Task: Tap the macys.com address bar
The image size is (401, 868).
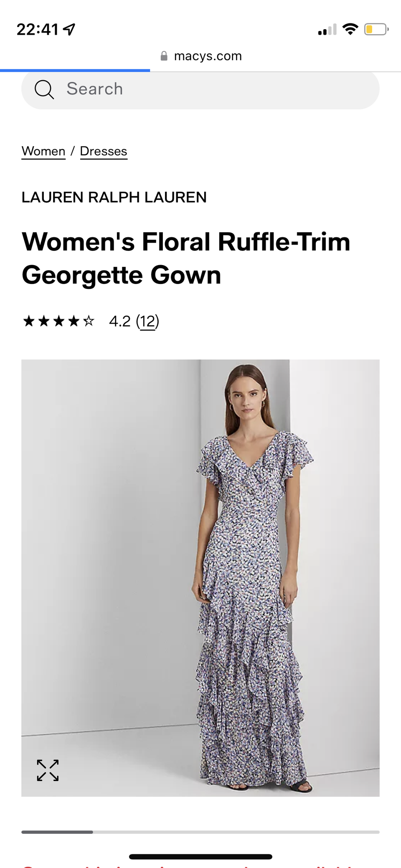Action: [x=201, y=56]
